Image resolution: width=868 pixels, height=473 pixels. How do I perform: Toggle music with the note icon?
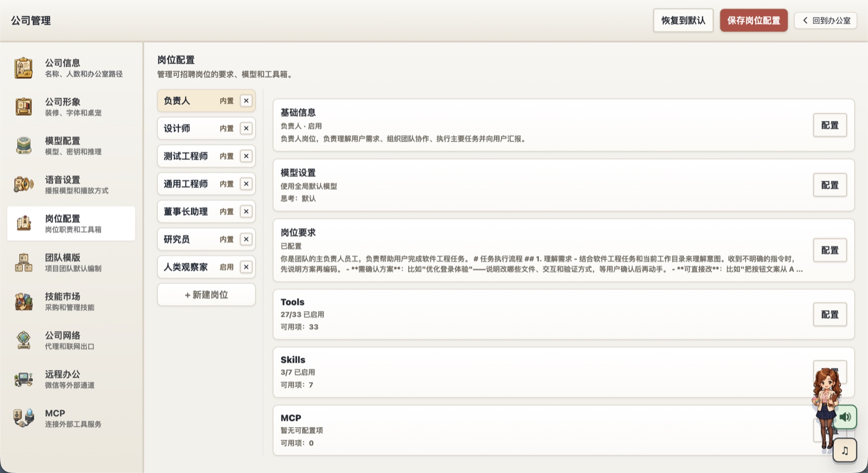[x=845, y=450]
